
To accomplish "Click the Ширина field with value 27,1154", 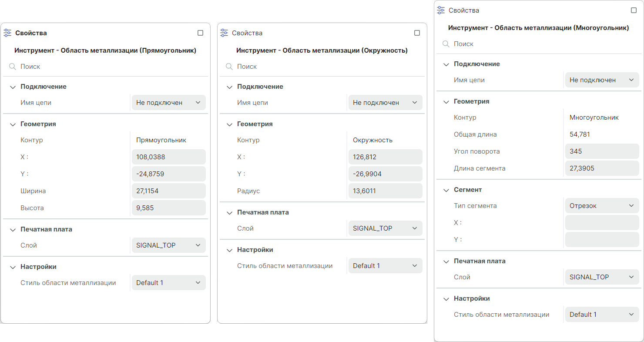I will pyautogui.click(x=168, y=191).
